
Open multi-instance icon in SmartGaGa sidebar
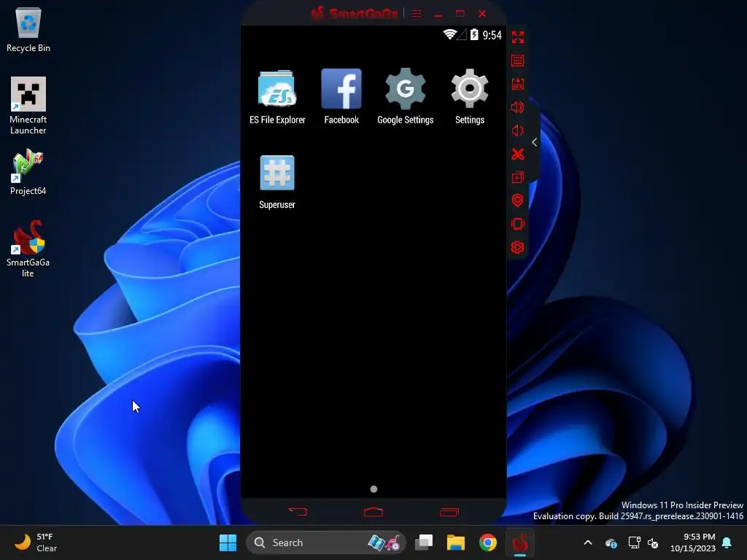(518, 177)
